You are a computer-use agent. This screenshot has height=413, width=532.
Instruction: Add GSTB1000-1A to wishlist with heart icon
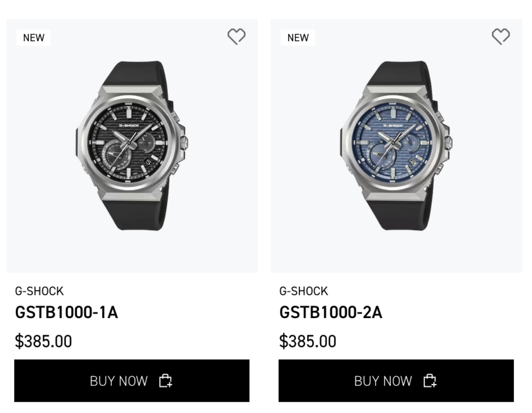pyautogui.click(x=236, y=36)
